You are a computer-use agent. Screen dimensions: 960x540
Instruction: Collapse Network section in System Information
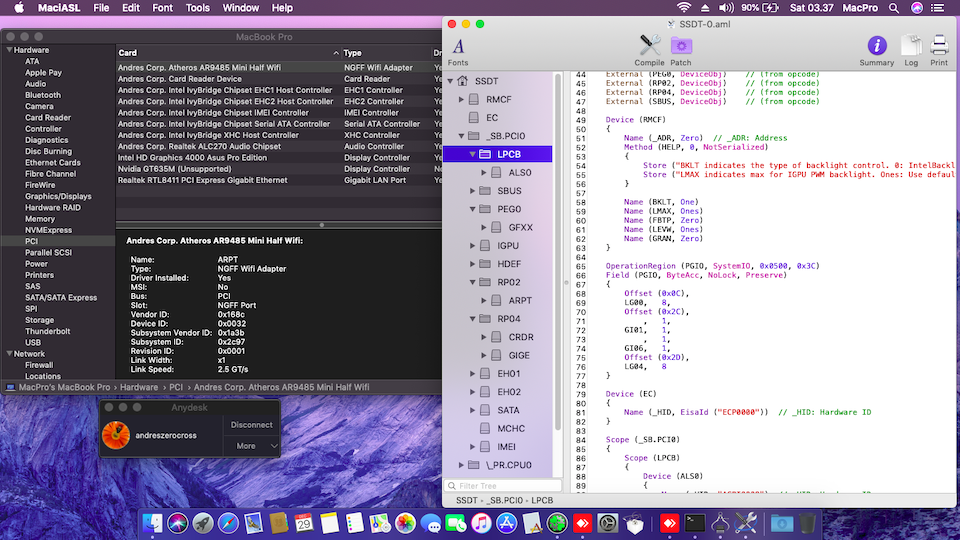[x=9, y=354]
